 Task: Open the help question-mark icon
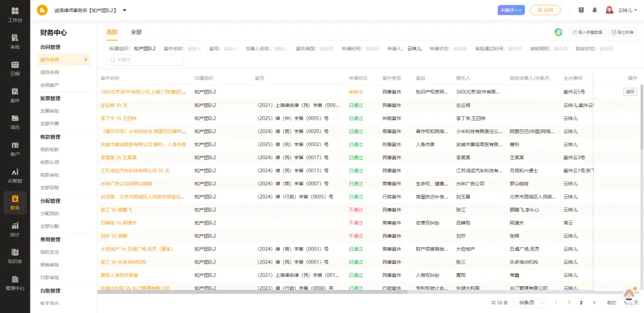click(581, 10)
